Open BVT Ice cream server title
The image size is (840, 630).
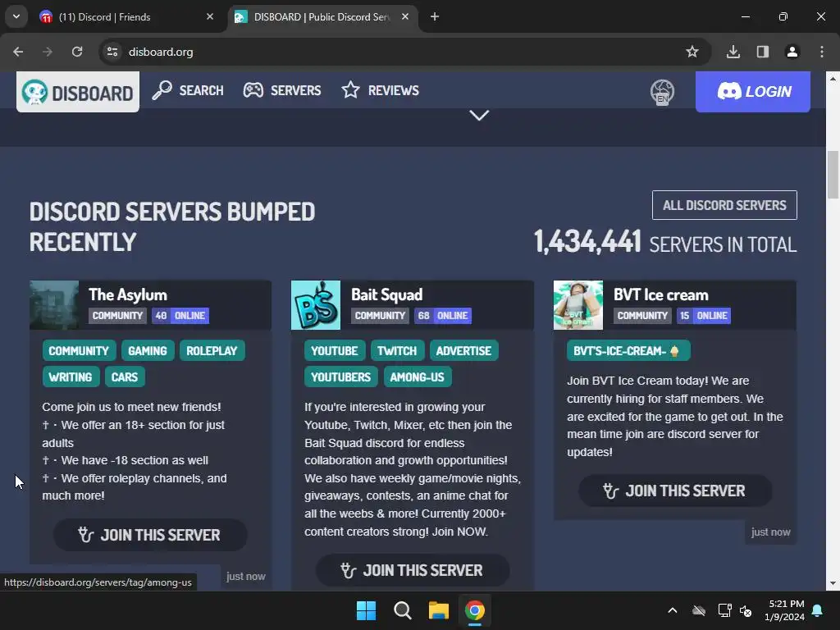[x=661, y=294]
